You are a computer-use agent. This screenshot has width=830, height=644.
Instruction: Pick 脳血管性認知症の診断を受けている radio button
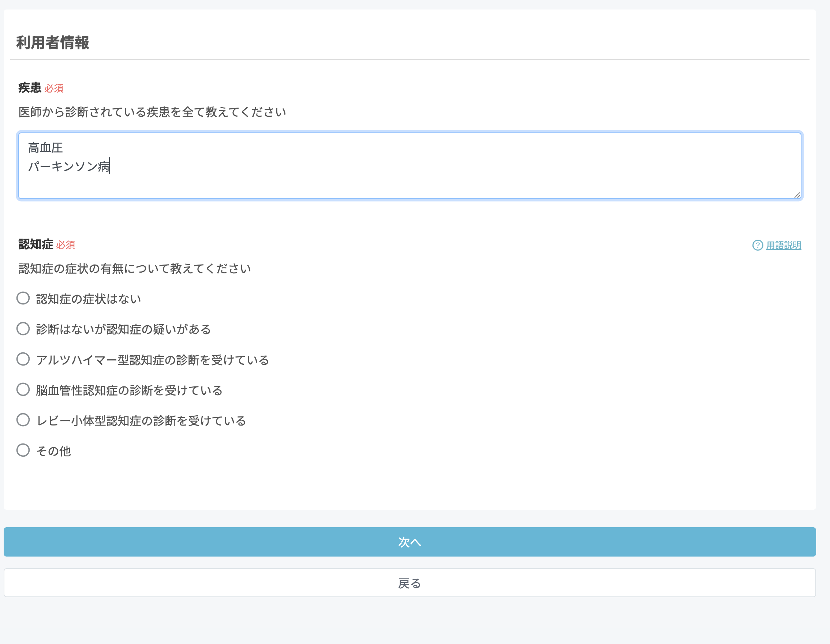click(x=23, y=389)
